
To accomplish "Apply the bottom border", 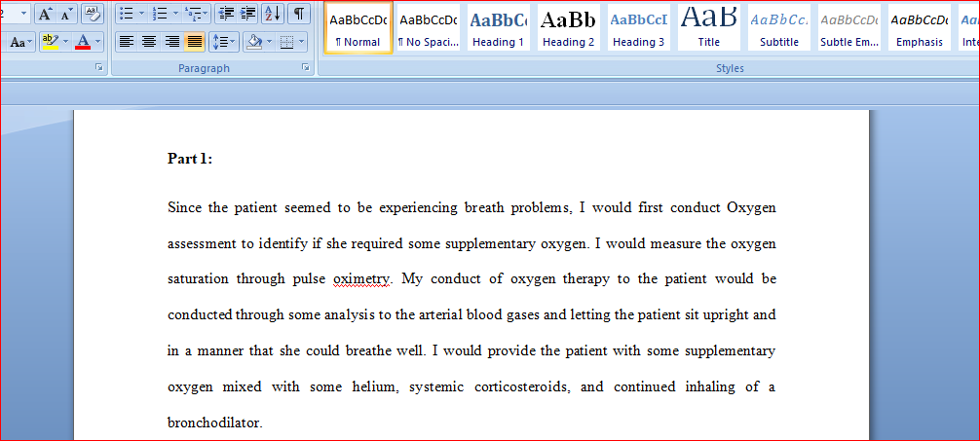I will 286,43.
